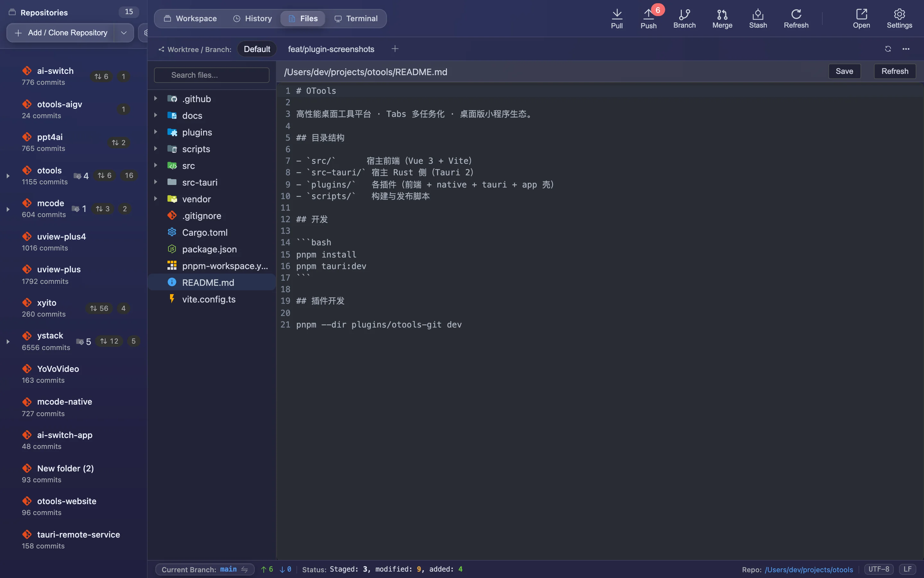
Task: Open the Add / Clone Repository dropdown arrow
Action: coord(124,33)
